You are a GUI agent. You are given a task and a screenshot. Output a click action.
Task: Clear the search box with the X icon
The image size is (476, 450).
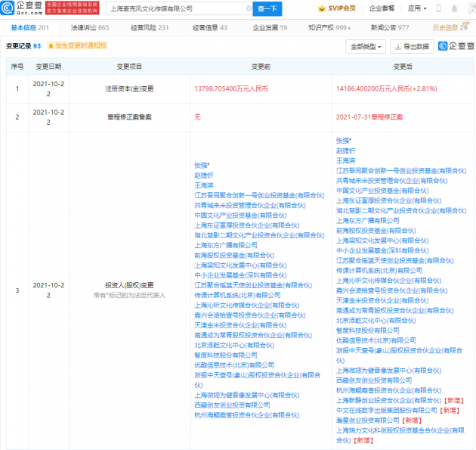pyautogui.click(x=249, y=8)
